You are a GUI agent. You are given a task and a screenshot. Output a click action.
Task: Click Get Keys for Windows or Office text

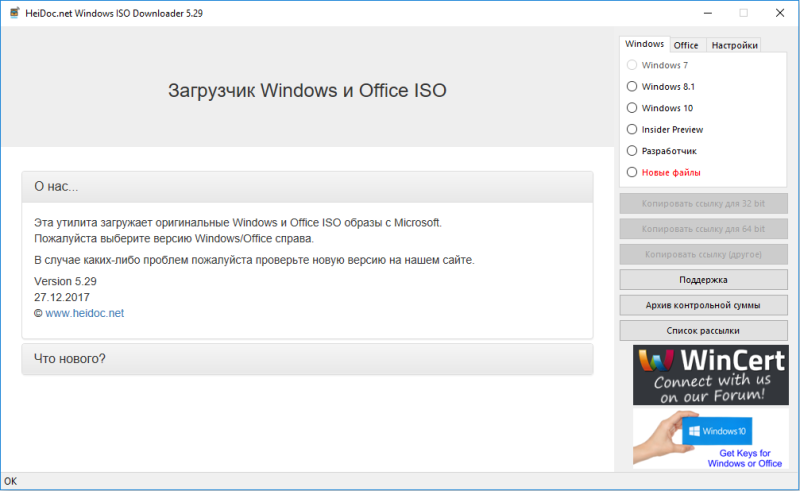(x=745, y=458)
